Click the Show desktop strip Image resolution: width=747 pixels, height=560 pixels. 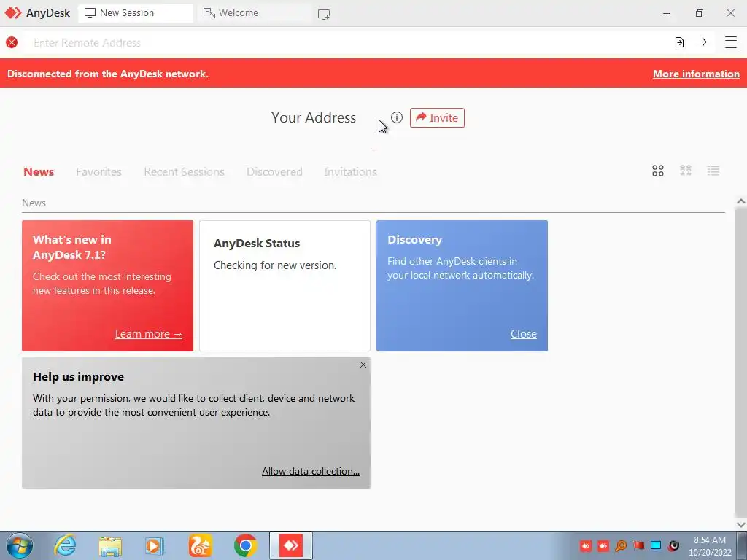[x=742, y=545]
